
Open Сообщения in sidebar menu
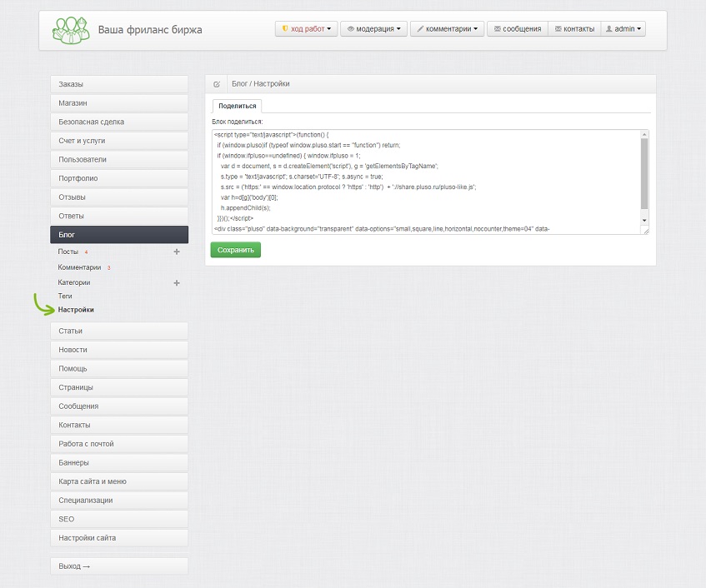119,406
